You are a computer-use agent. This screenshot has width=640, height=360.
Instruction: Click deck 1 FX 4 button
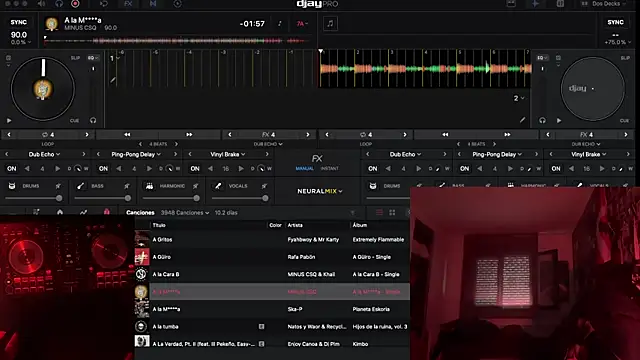268,135
